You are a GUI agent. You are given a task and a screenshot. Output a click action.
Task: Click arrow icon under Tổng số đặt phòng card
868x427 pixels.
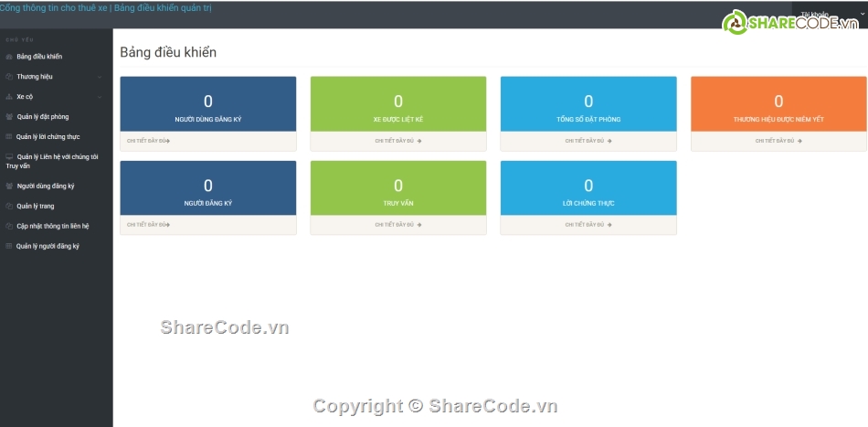pyautogui.click(x=609, y=141)
